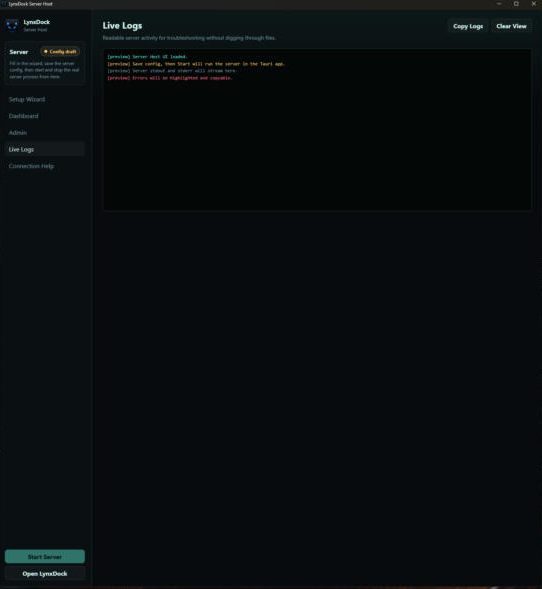Close the LynxDock Server Host window
This screenshot has width=542, height=589.
point(534,4)
